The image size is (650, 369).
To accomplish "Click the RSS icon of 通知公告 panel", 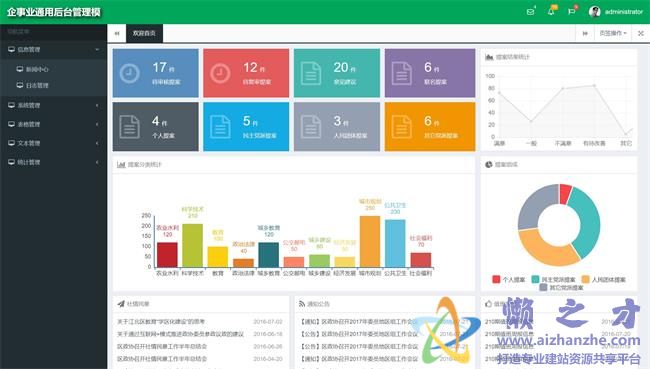I will [302, 304].
